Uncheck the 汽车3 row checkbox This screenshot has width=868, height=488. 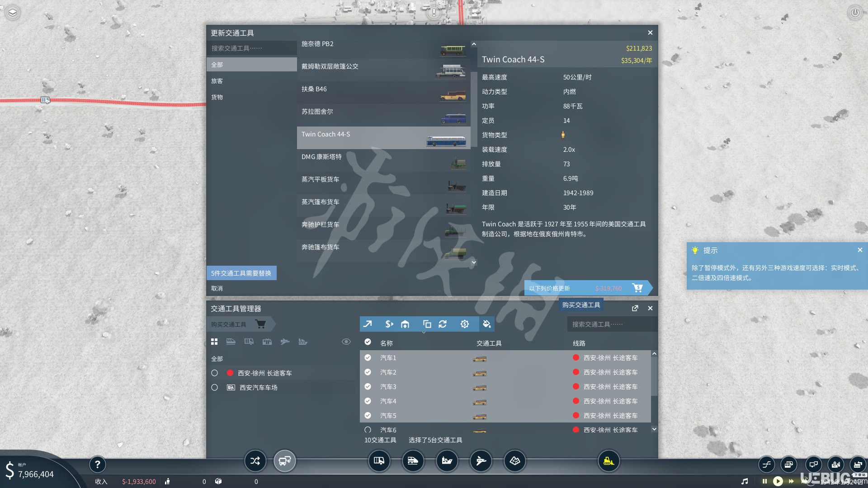(368, 386)
